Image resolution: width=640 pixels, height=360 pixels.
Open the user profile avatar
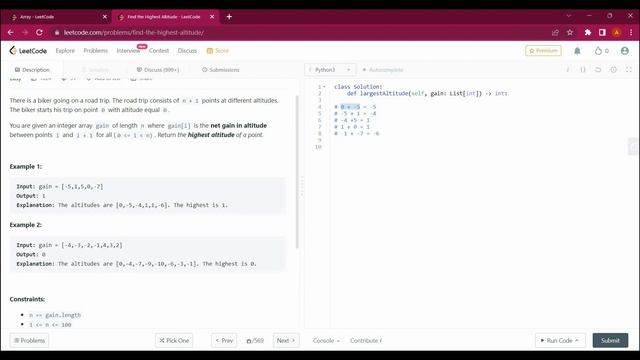pyautogui.click(x=624, y=51)
